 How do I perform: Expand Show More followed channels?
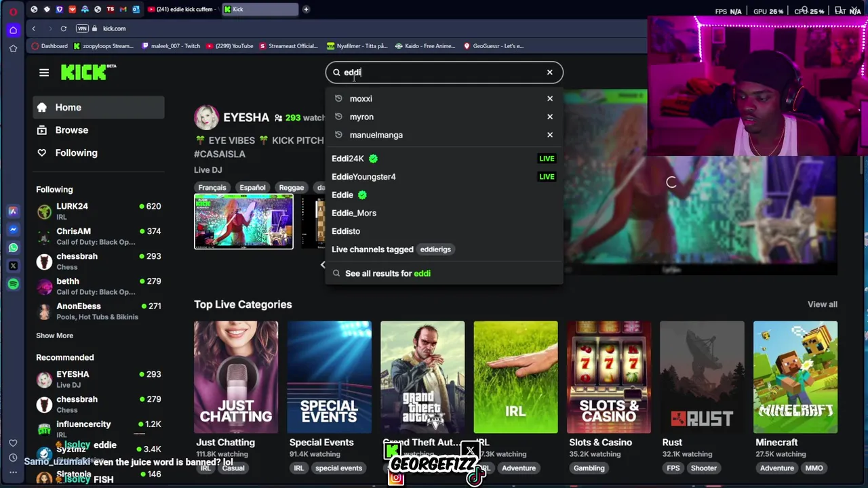54,335
